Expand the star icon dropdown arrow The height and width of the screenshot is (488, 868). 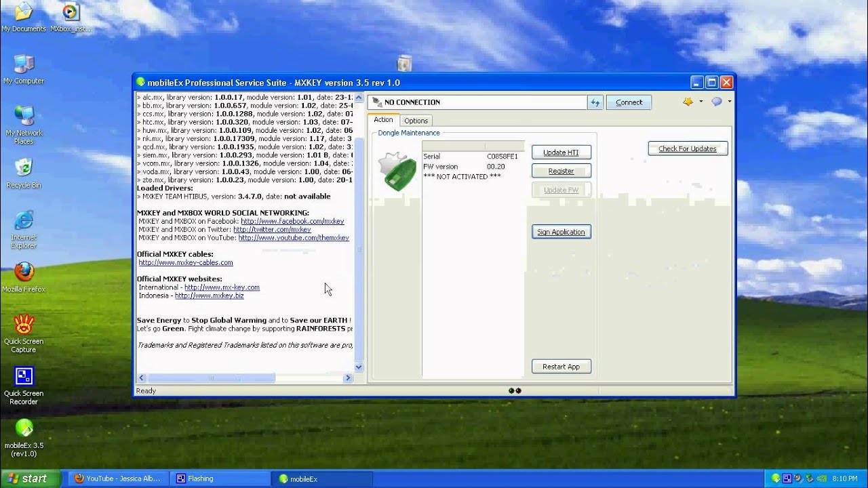(701, 102)
